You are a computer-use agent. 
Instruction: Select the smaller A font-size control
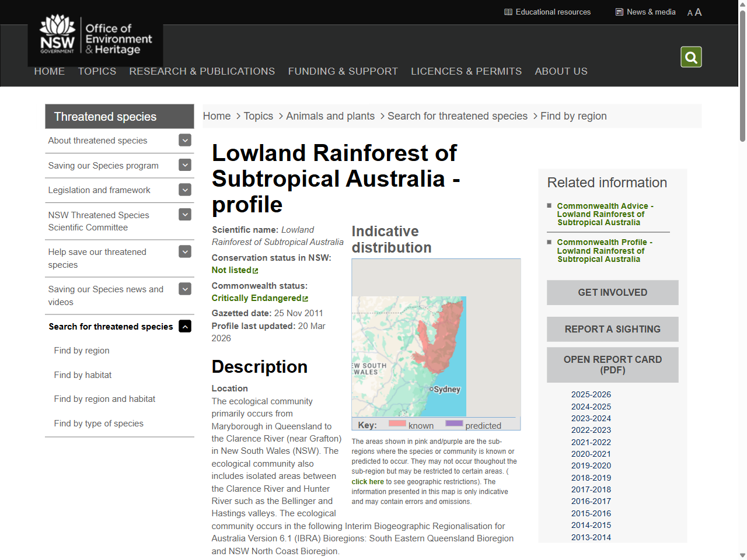[689, 12]
